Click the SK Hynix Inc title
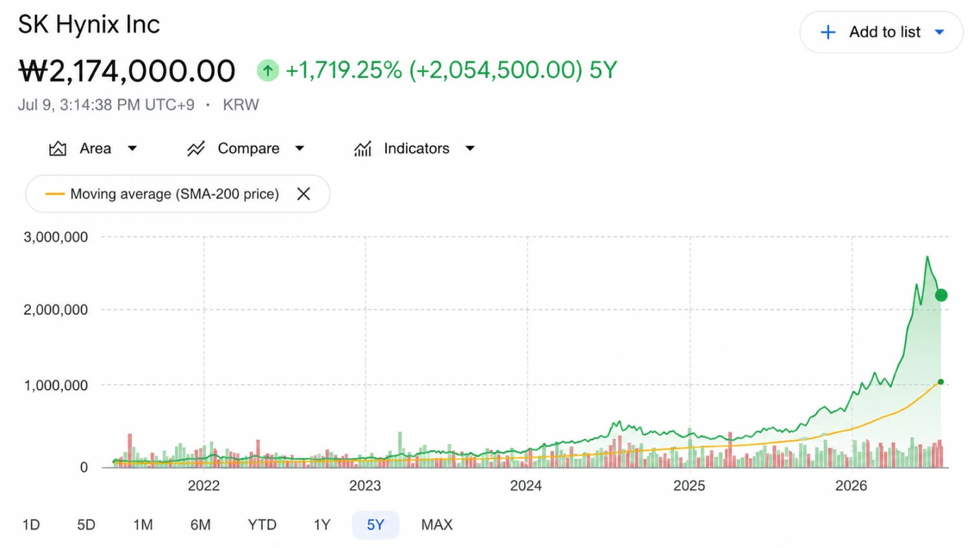 (x=89, y=25)
